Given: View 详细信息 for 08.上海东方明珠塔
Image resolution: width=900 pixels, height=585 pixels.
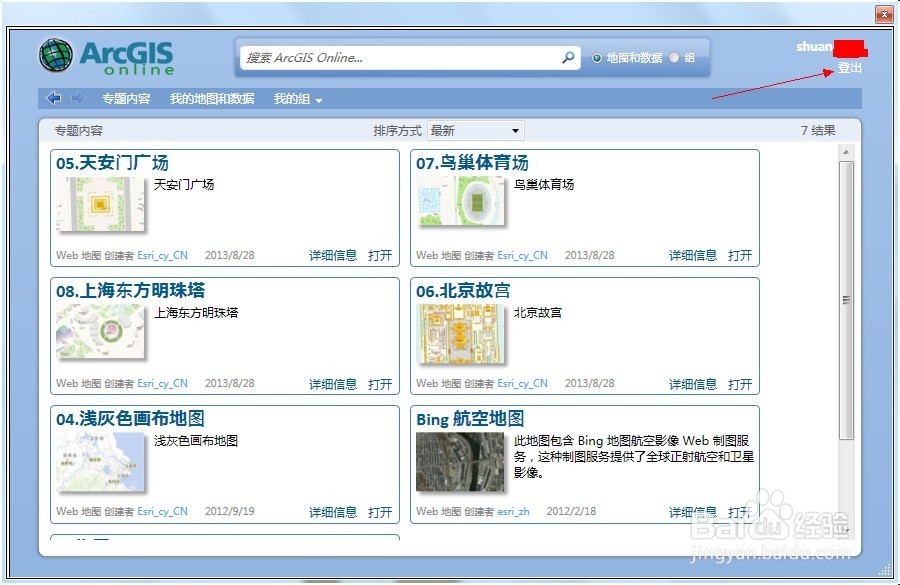Looking at the screenshot, I should pos(333,384).
